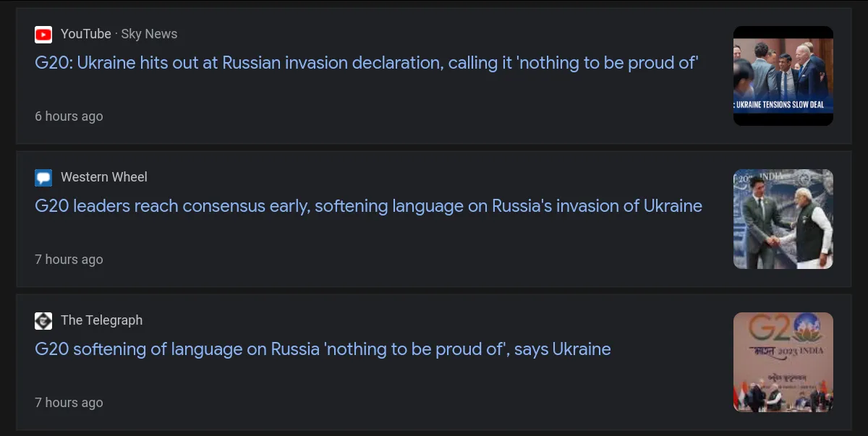Click the YouTube favicon icon
Screen dimensions: 868x436
(x=43, y=34)
